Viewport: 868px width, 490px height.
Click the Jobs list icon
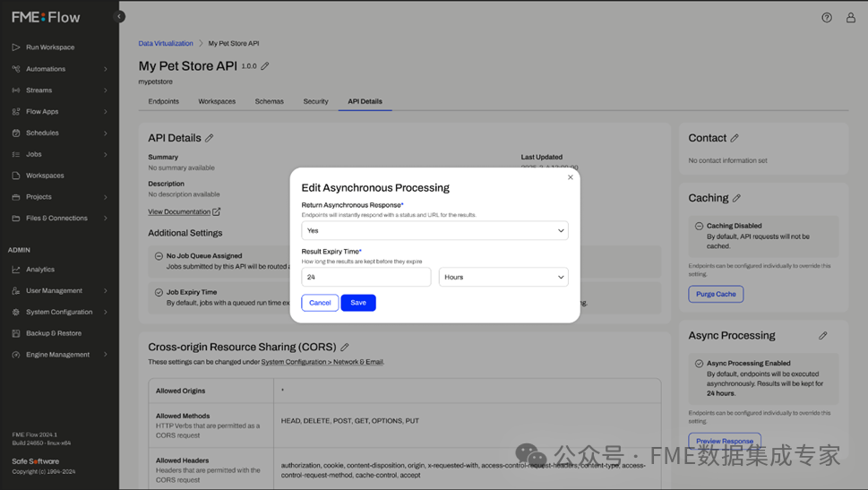pyautogui.click(x=16, y=154)
